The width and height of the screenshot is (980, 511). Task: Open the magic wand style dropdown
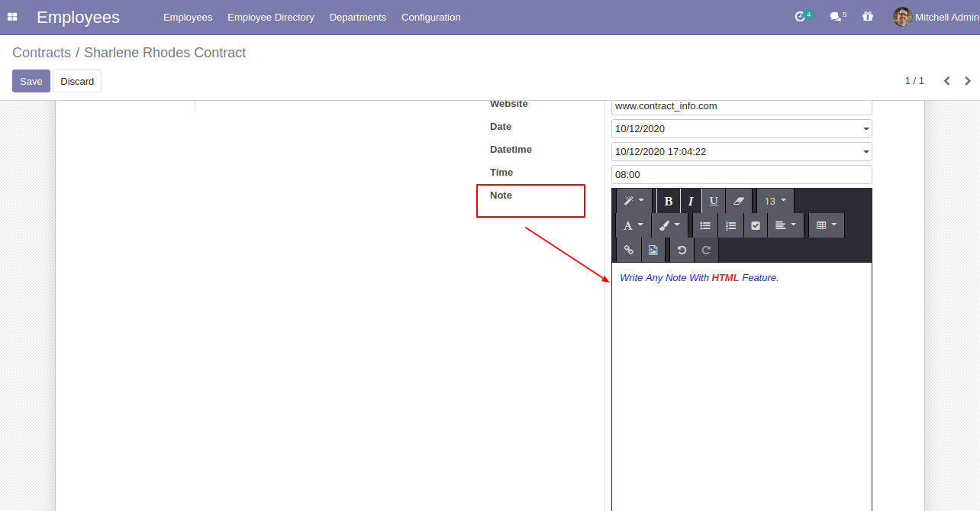click(x=634, y=201)
